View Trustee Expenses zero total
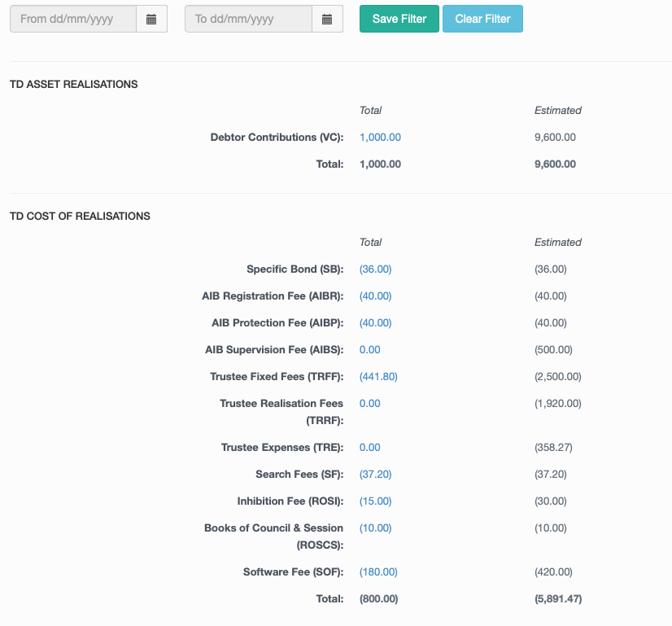This screenshot has width=672, height=626. [x=369, y=447]
